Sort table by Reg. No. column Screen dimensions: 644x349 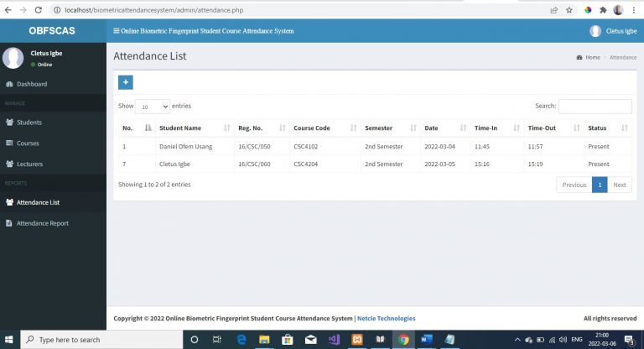point(262,128)
